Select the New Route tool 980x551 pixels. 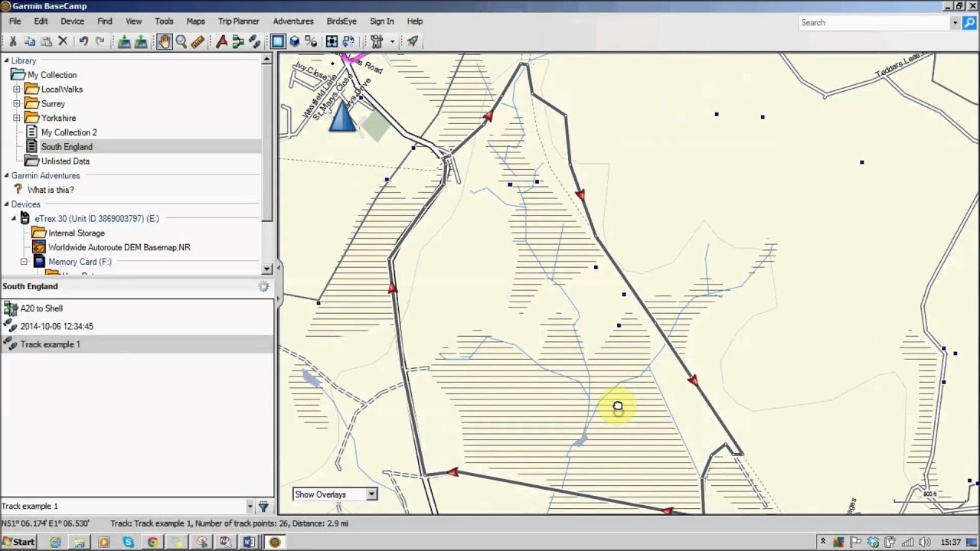[238, 41]
